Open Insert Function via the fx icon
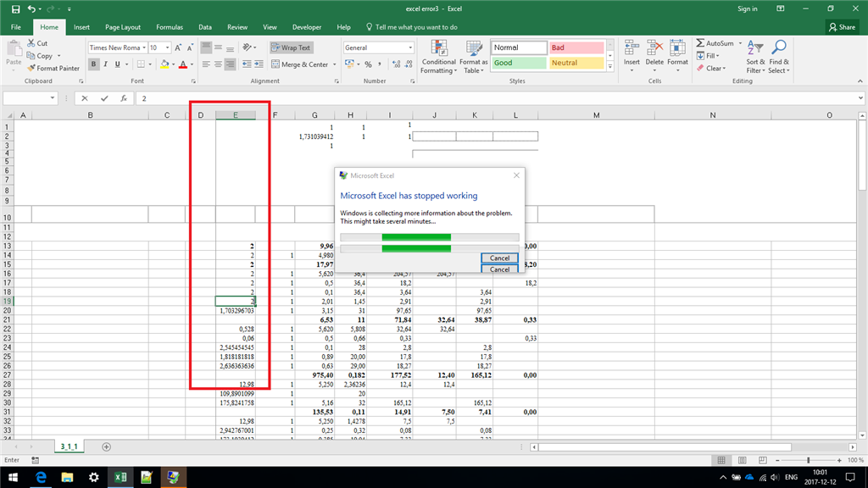This screenshot has width=868, height=488. click(x=124, y=98)
